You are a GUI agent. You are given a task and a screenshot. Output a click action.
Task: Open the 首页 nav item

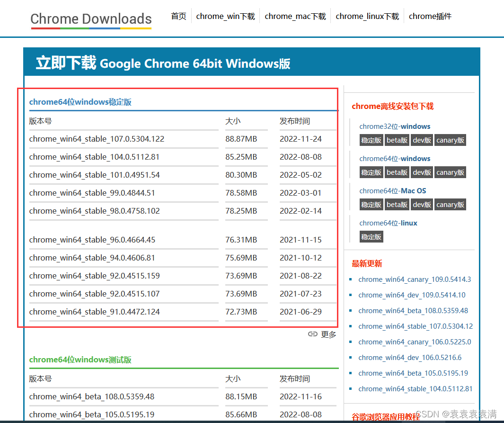point(178,16)
